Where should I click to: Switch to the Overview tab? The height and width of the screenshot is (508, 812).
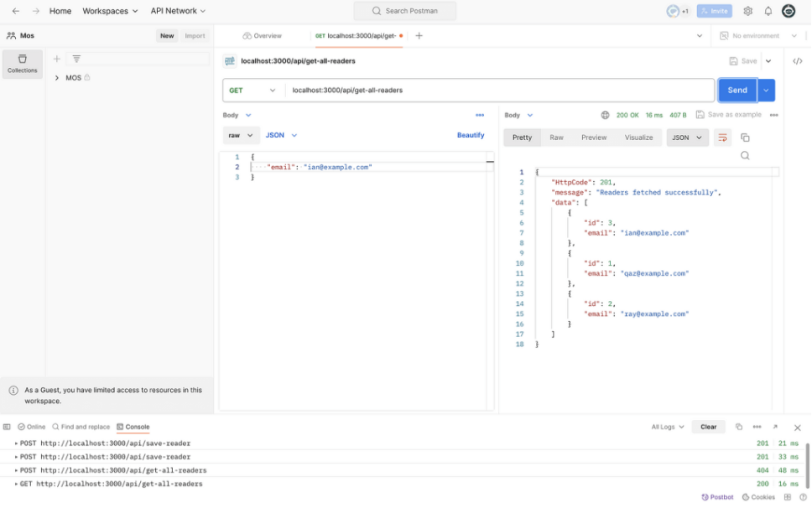[262, 36]
